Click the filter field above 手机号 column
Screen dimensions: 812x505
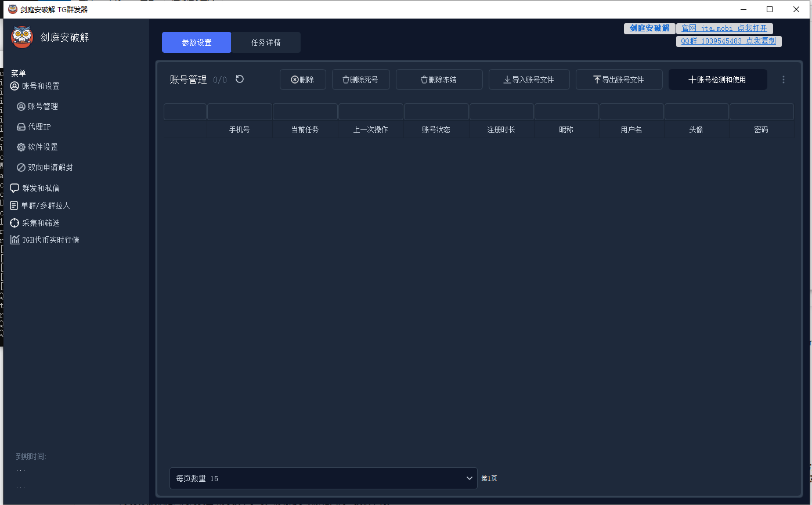click(x=239, y=111)
